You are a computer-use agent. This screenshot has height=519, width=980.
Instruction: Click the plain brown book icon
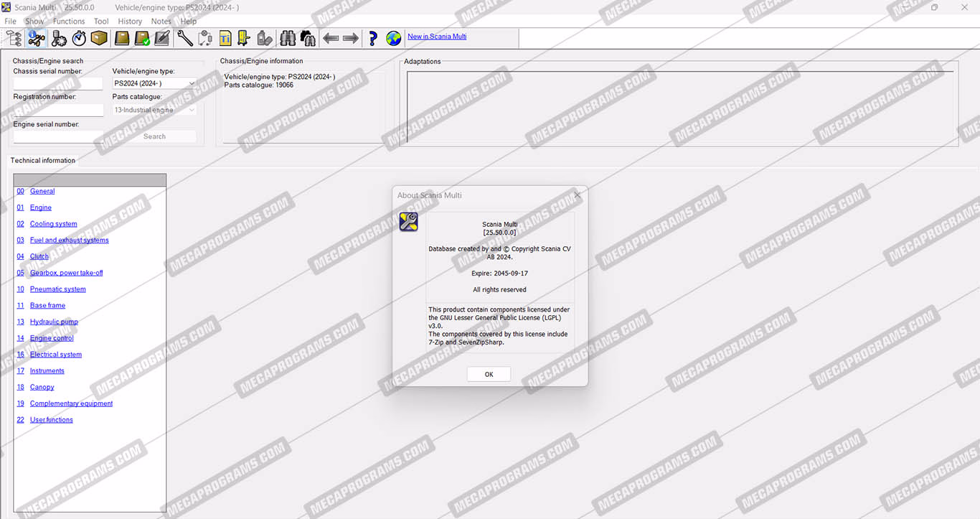[x=122, y=38]
